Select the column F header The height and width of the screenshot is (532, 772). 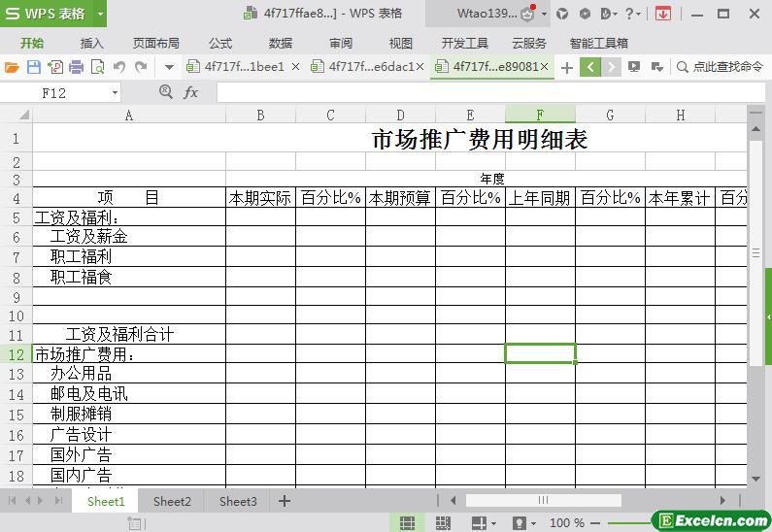click(540, 116)
